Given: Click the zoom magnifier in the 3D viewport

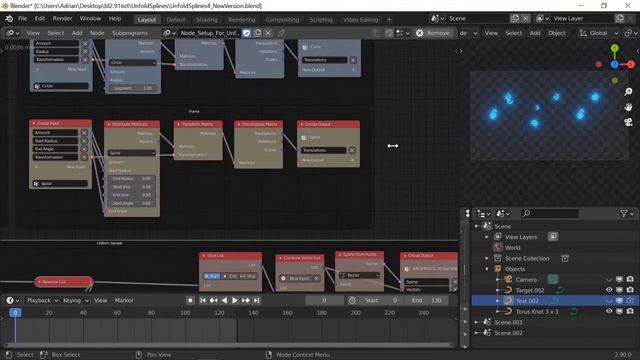Looking at the screenshot, I should [x=628, y=92].
